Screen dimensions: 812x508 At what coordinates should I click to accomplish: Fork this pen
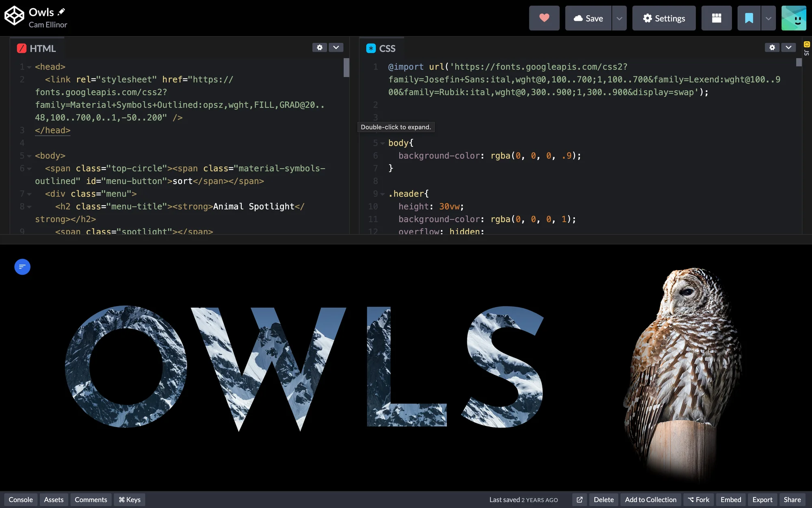tap(698, 499)
